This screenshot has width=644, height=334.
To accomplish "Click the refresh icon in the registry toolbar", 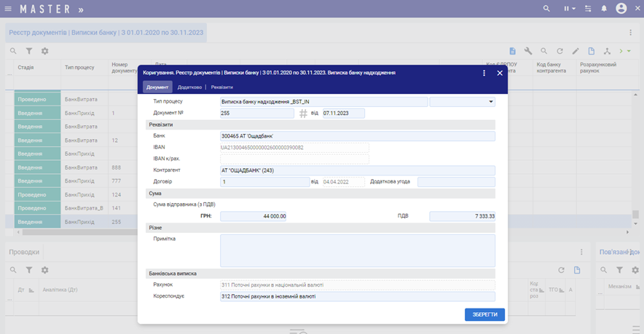I will [559, 51].
